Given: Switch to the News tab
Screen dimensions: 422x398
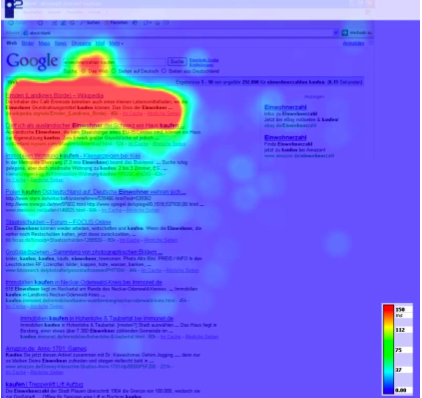Looking at the screenshot, I should coord(61,43).
